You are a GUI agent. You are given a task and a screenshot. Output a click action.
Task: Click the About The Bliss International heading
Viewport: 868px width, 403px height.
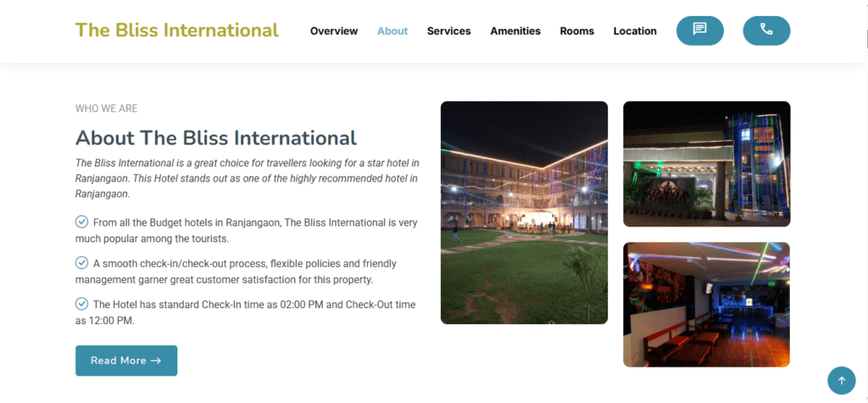[216, 138]
